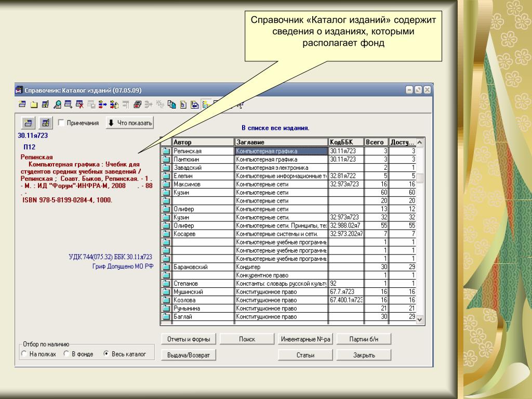This screenshot has height=399, width=532.
Task: Open Инвентарные №-ра
Action: [x=305, y=339]
